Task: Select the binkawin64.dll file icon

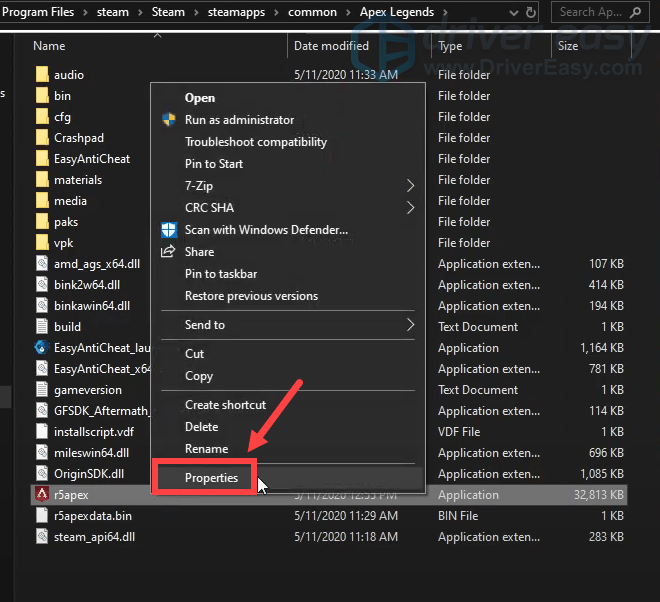Action: coord(42,306)
